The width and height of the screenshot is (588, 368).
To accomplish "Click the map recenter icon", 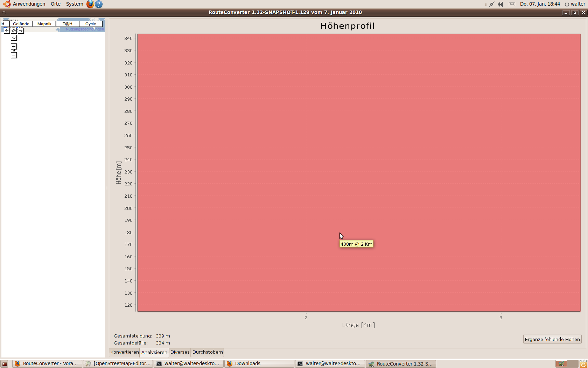I will (x=14, y=31).
